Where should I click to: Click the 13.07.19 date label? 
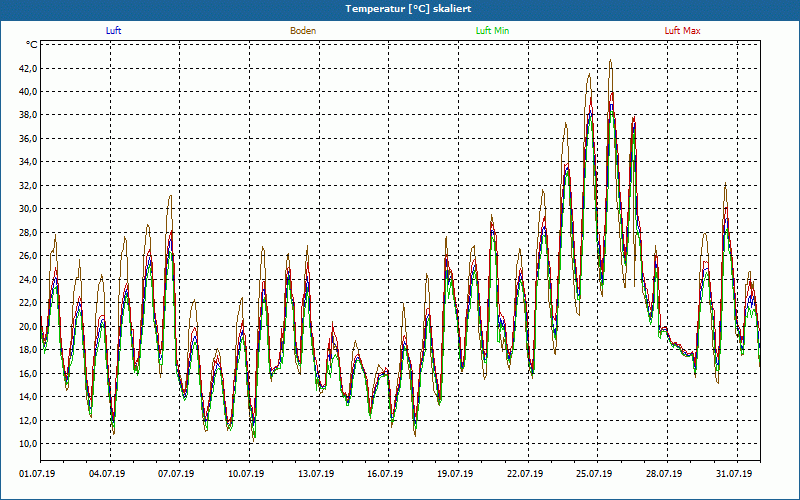[316, 474]
